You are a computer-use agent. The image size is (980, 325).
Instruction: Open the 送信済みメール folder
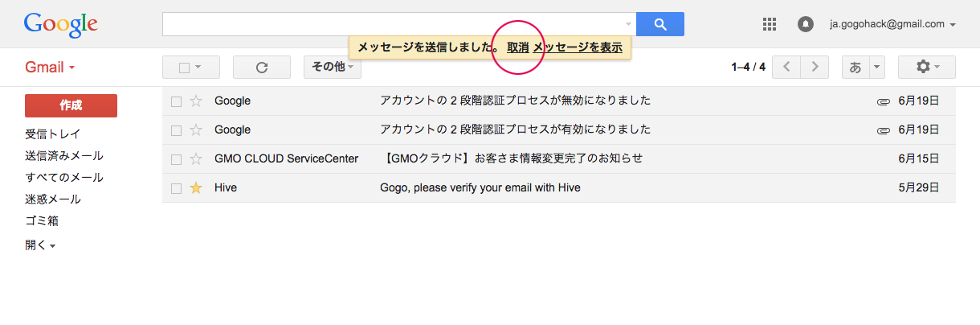pos(63,155)
